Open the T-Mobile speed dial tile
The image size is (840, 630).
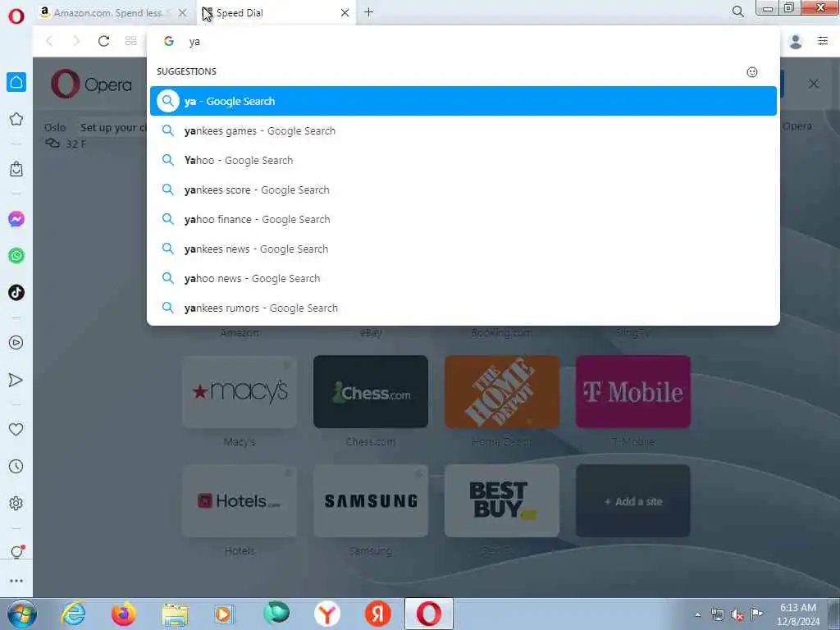click(633, 391)
